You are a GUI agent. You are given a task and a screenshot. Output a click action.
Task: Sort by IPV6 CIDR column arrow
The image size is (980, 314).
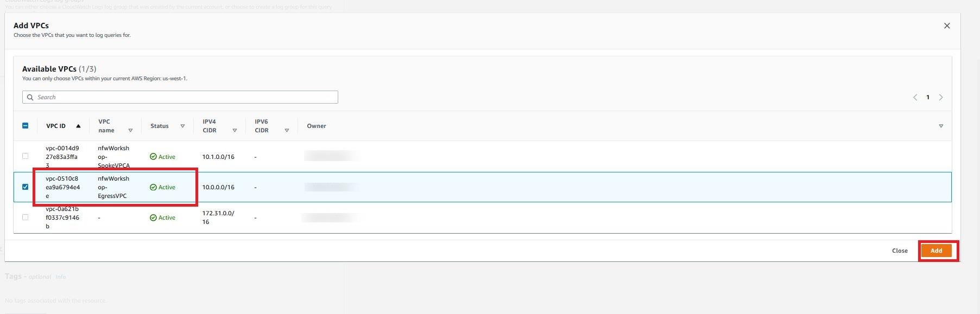coord(287,131)
